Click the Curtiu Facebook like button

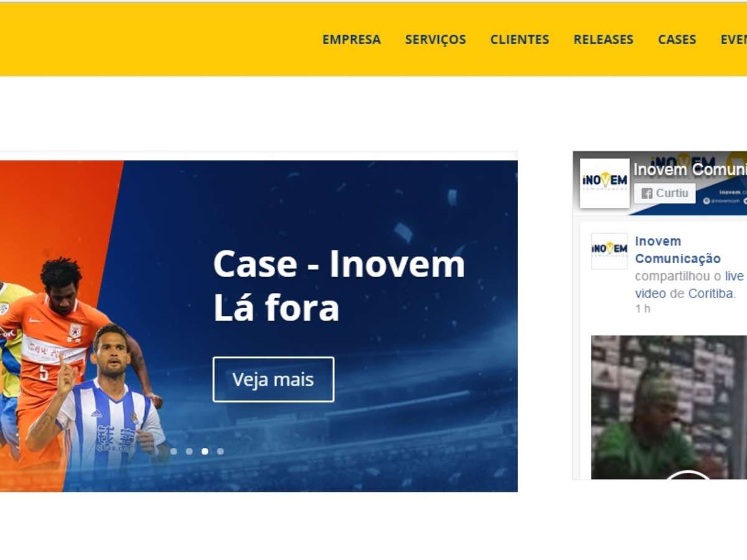[665, 194]
